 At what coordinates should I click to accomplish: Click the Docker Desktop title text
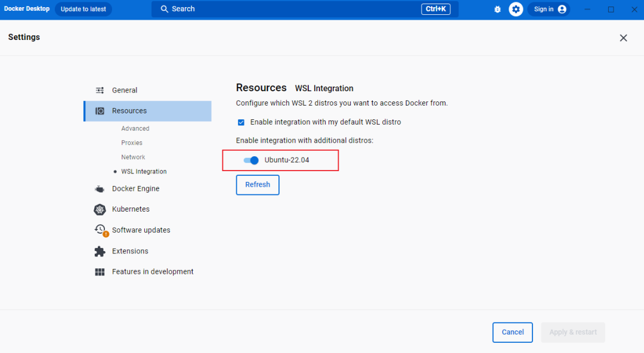pos(27,8)
